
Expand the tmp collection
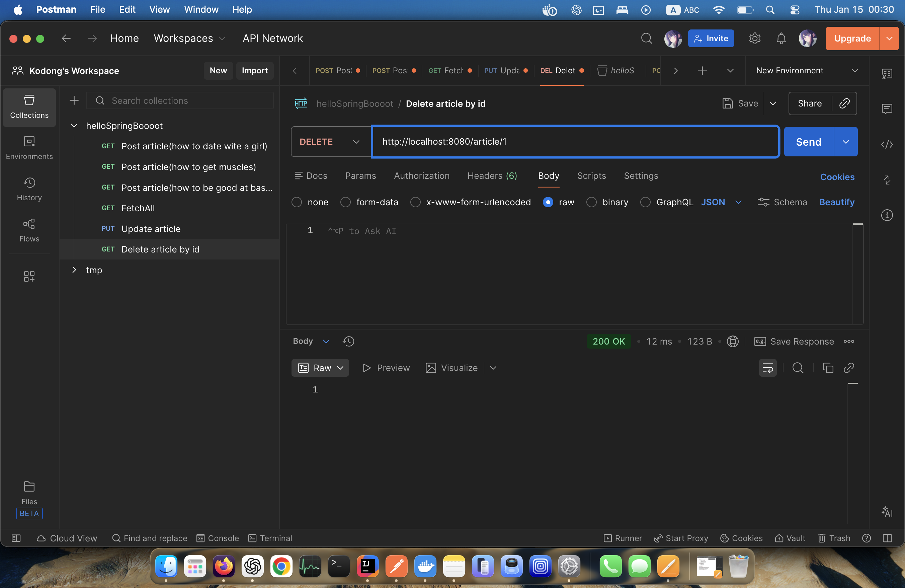pos(74,270)
